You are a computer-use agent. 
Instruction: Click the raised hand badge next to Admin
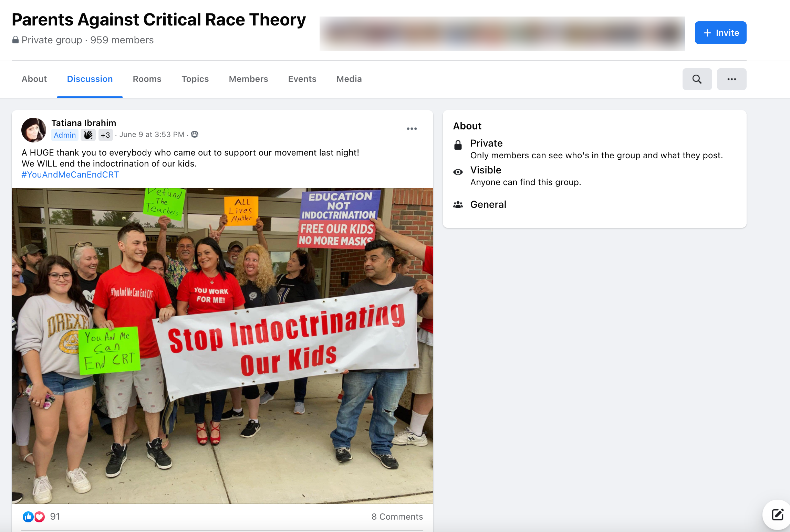coord(87,135)
